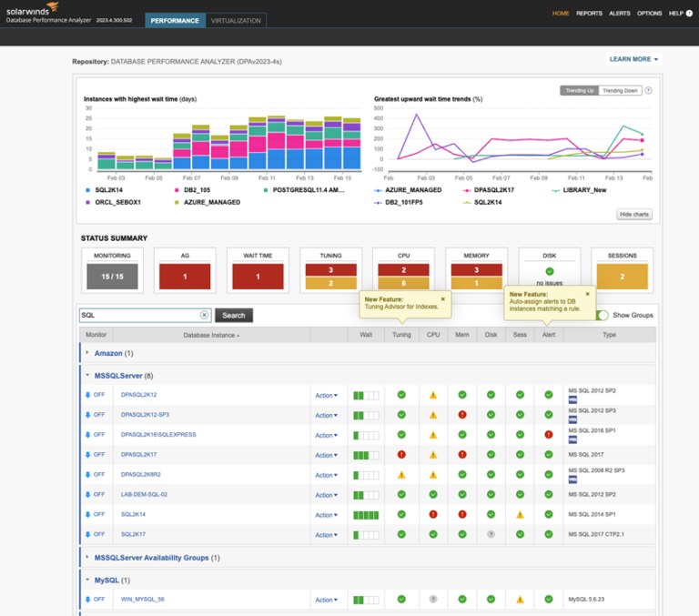Click the Alert critical icon for DPASQL2K16\SQLEXPRESS
The image size is (699, 616).
[549, 435]
